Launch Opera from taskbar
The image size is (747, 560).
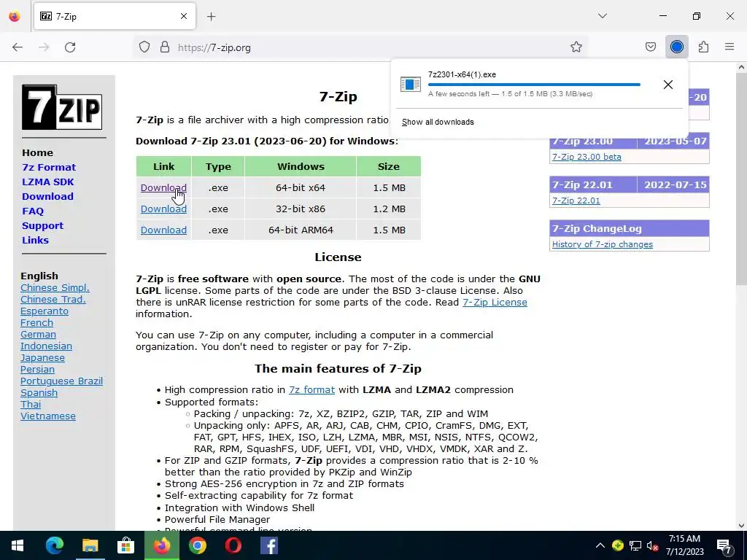[x=233, y=545]
